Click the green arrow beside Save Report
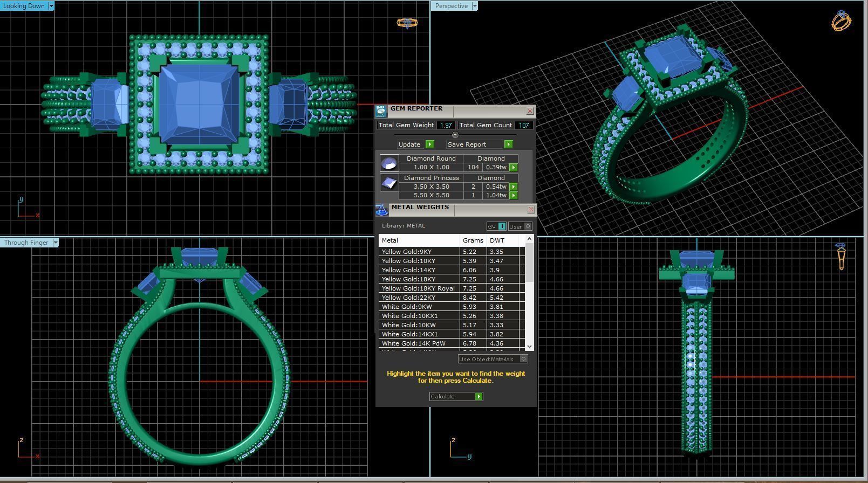This screenshot has width=868, height=483. [x=508, y=144]
